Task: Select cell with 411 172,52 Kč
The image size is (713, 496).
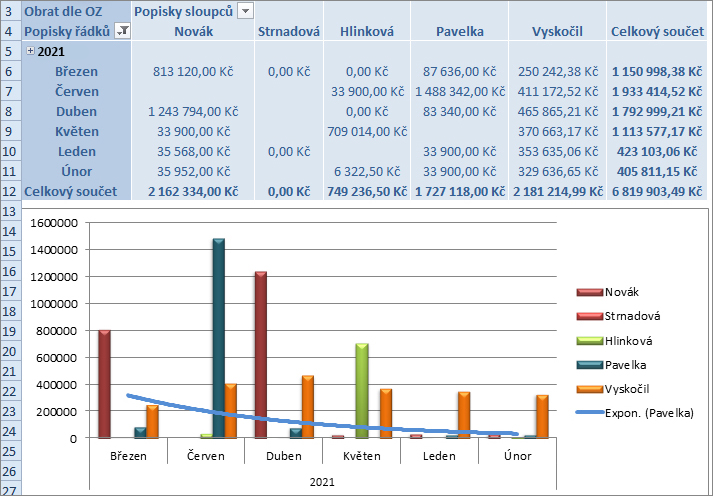Action: pyautogui.click(x=557, y=91)
